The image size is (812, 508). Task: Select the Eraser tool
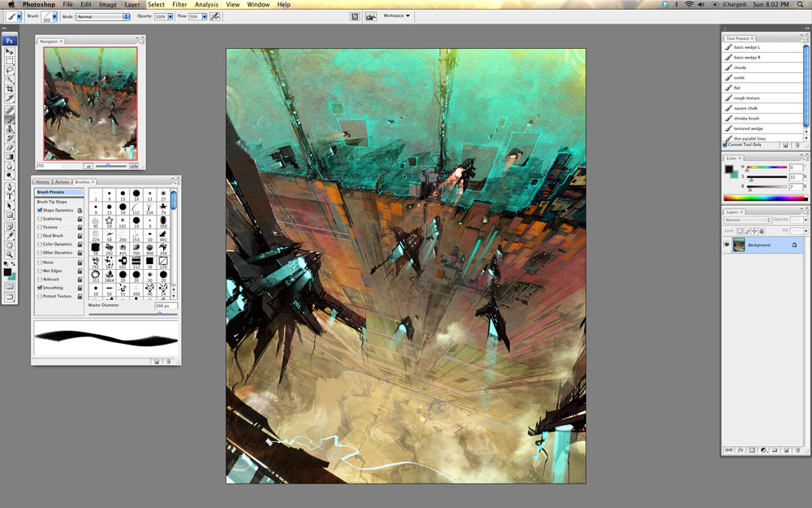tap(9, 148)
